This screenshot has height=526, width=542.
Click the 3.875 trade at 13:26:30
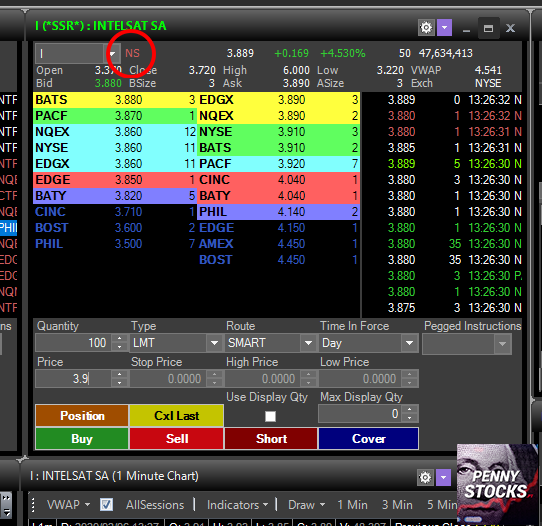[x=442, y=308]
